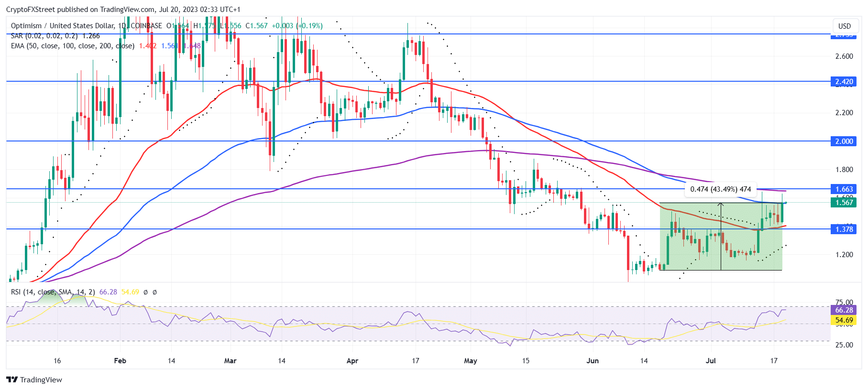Click the 1.800 price axis value

844,170
